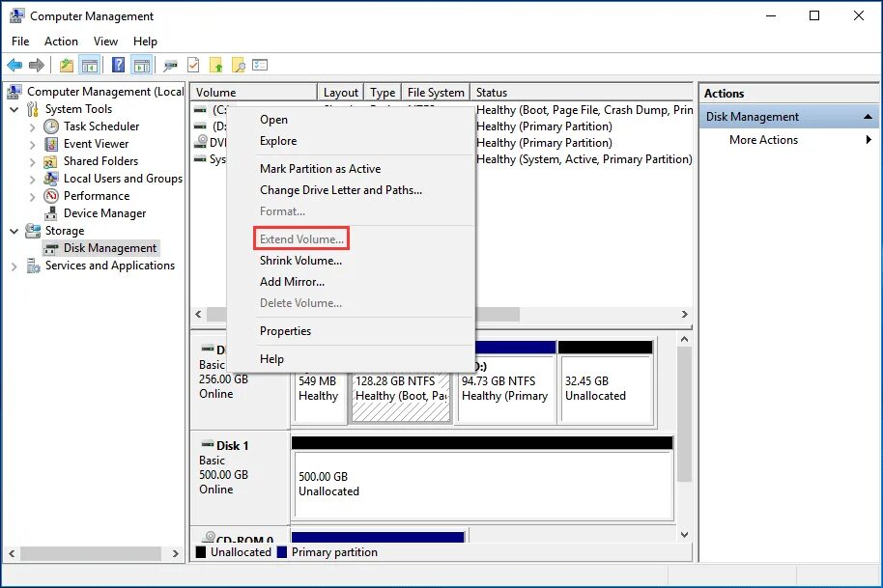Open the Help menu in menu bar

pyautogui.click(x=145, y=42)
